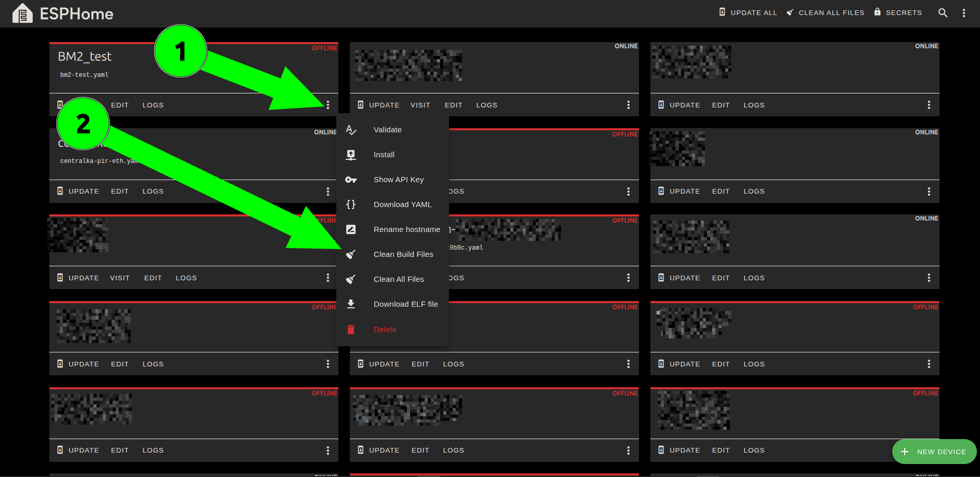The height and width of the screenshot is (477, 980).
Task: Click the red trash Delete icon
Action: pos(351,330)
